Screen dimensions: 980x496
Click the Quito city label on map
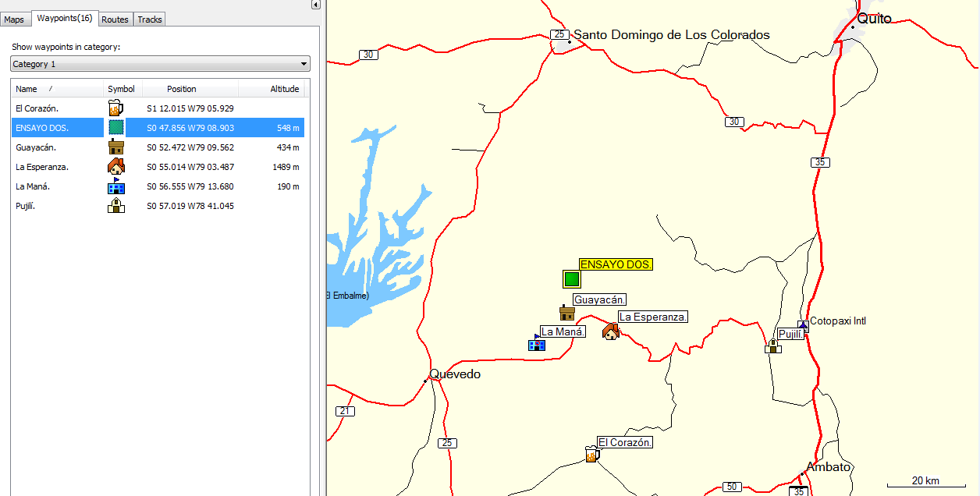873,19
